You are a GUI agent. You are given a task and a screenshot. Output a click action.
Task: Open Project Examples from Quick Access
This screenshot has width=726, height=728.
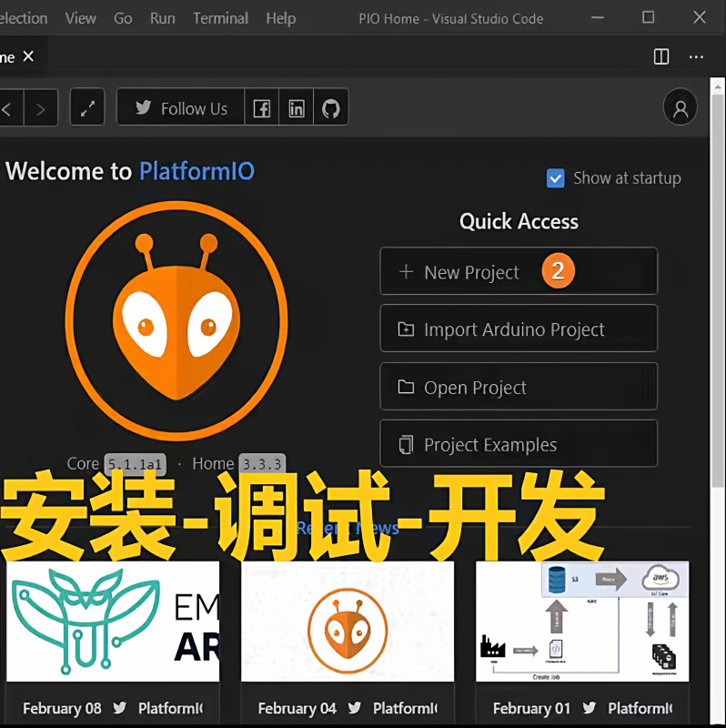[x=519, y=444]
